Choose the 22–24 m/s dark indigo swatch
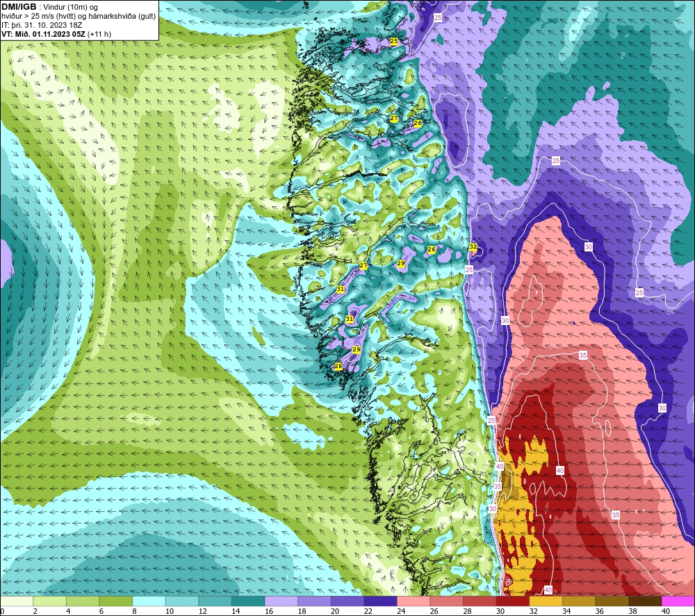 click(380, 601)
